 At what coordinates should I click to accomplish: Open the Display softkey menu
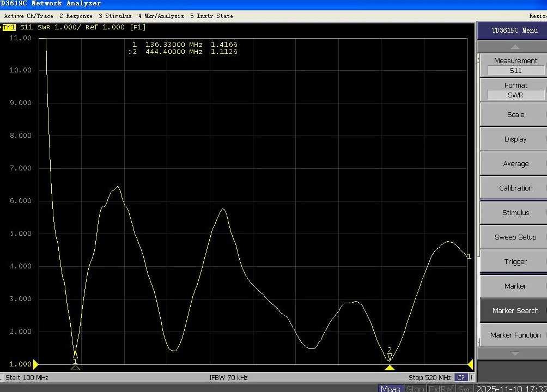pos(514,139)
